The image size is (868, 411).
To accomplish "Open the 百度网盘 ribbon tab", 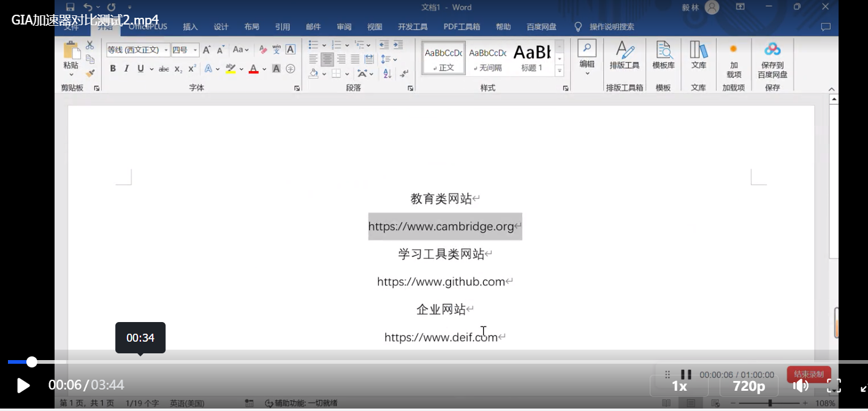I will [x=541, y=27].
